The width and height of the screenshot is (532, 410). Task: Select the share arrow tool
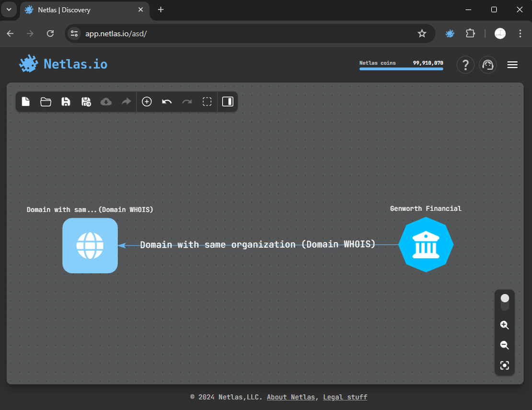point(126,102)
